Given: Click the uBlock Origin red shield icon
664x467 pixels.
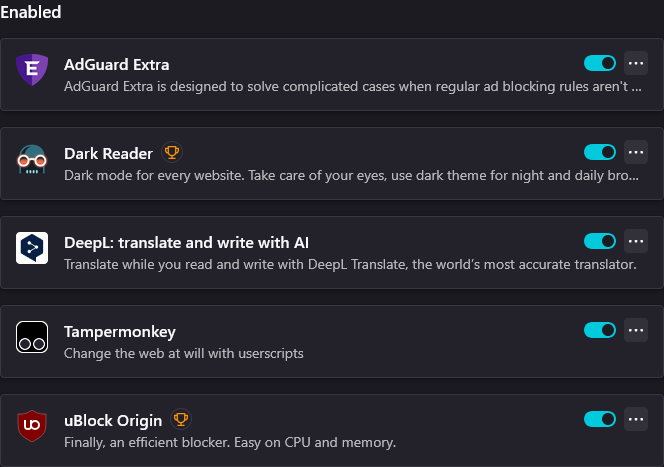Looking at the screenshot, I should tap(32, 426).
